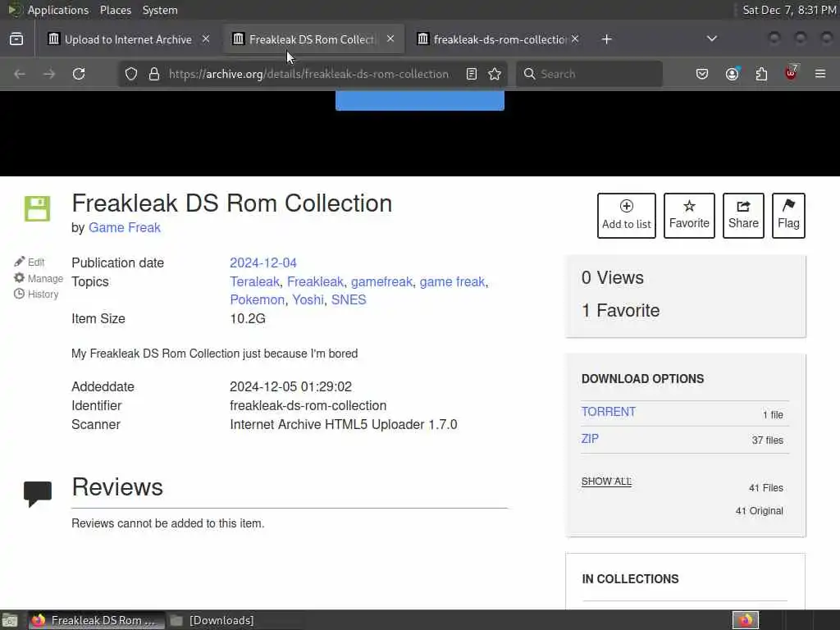This screenshot has width=840, height=630.
Task: Click the clock Sat Dec 7 8:31 PM
Action: click(789, 10)
